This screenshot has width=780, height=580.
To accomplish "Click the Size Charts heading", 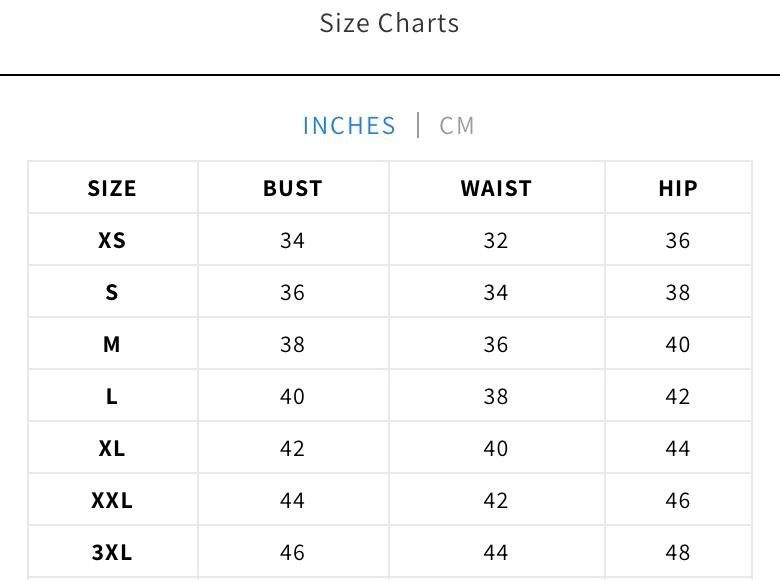I will pyautogui.click(x=389, y=23).
